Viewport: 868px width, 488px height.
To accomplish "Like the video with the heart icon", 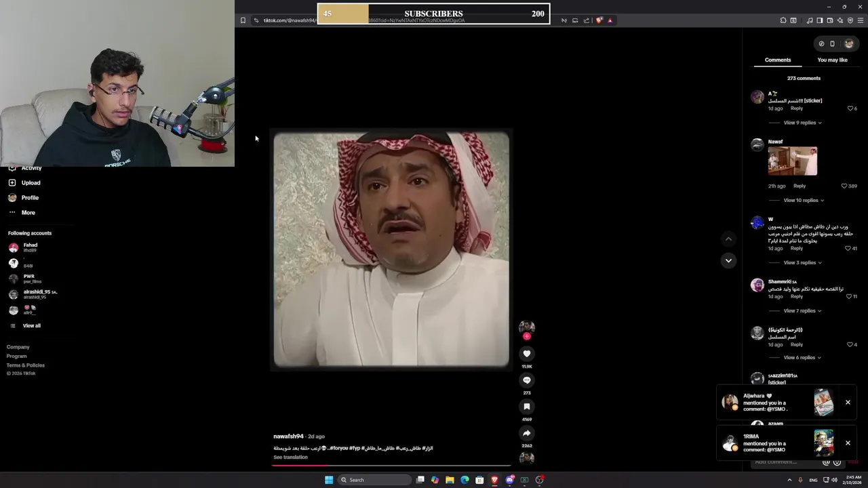I will (527, 354).
